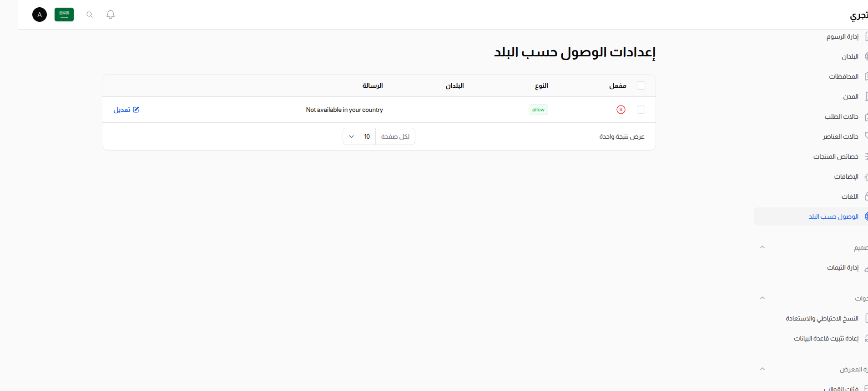This screenshot has width=868, height=391.
Task: Click the edit pencil icon in row
Action: click(136, 110)
